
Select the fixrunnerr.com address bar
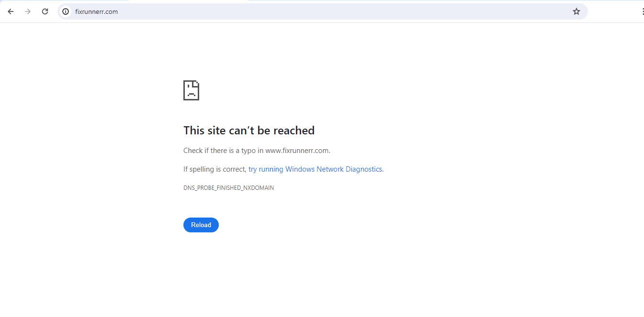[x=323, y=11]
